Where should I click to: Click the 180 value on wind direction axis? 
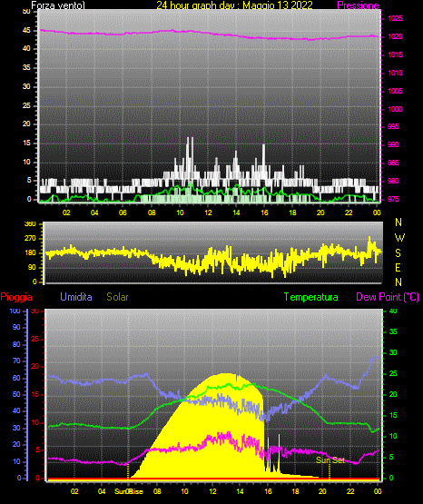point(30,253)
